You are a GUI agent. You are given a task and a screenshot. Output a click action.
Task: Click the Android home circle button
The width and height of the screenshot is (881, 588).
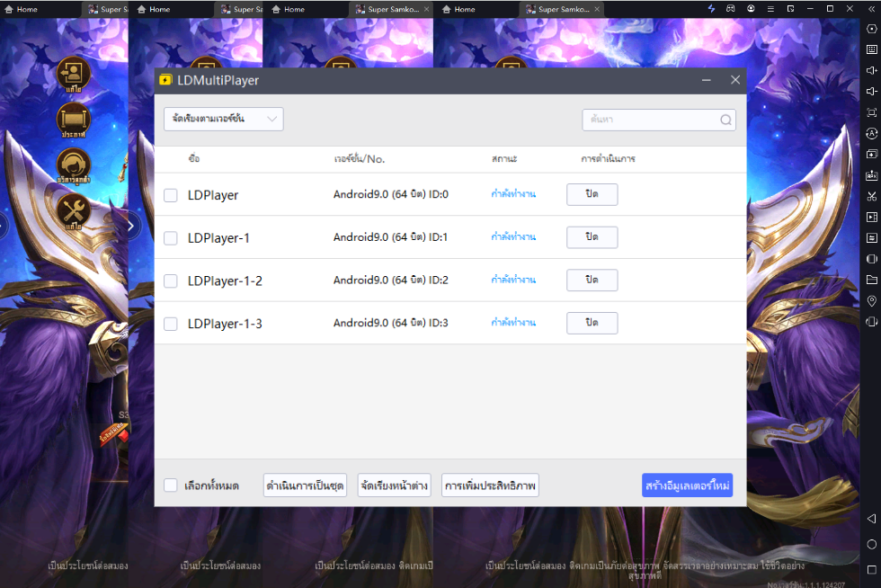pos(871,544)
